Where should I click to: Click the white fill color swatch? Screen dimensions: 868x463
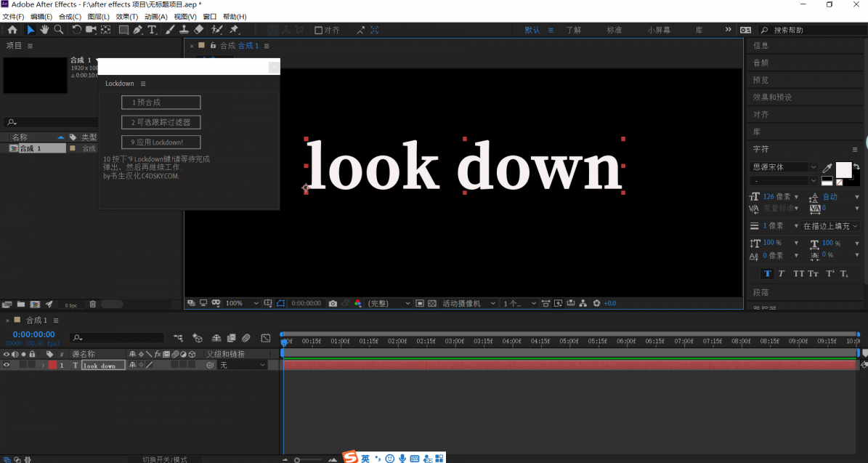point(843,169)
